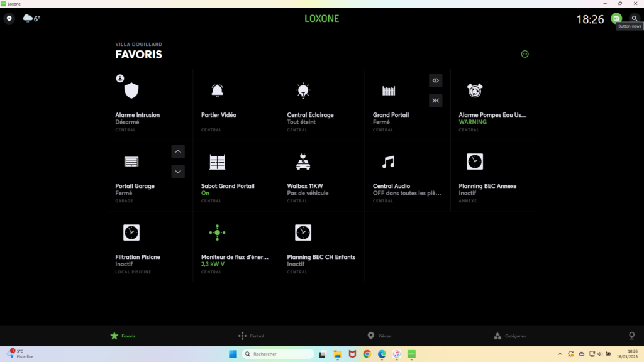Switch to the Pièces tab
Image resolution: width=644 pixels, height=362 pixels.
379,336
